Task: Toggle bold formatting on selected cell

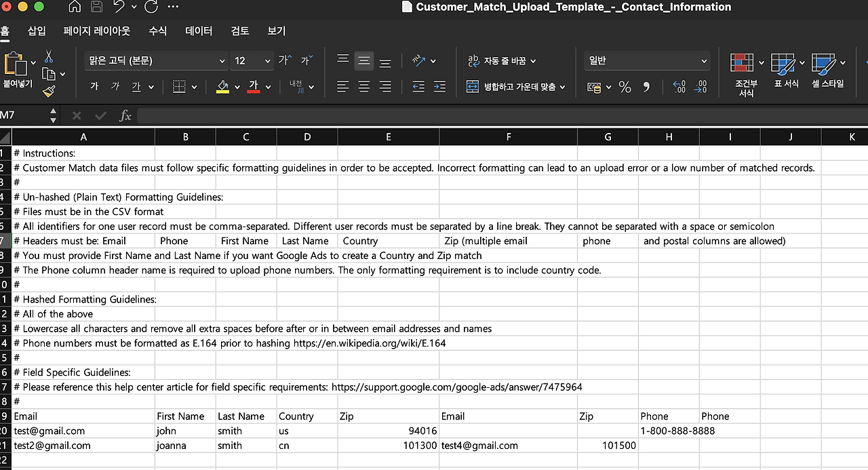Action: coord(94,86)
